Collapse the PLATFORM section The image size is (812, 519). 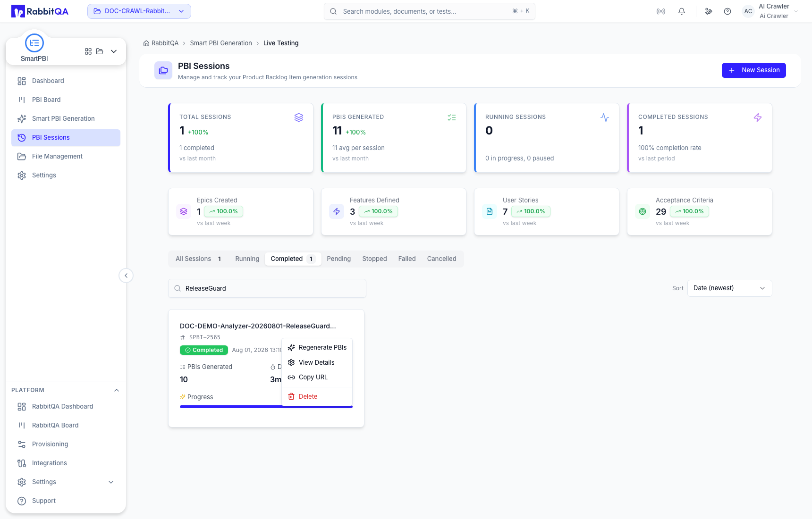pyautogui.click(x=117, y=390)
